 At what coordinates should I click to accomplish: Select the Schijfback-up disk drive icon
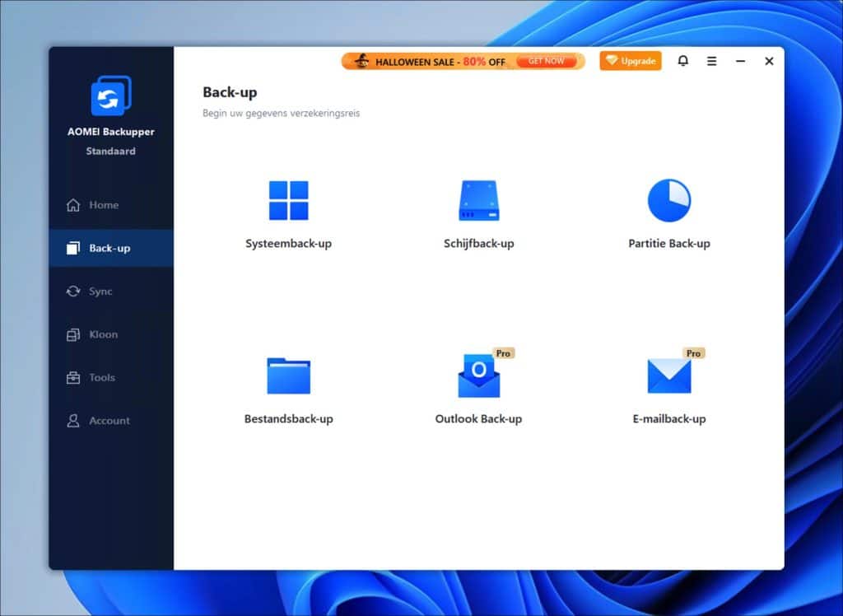(478, 201)
